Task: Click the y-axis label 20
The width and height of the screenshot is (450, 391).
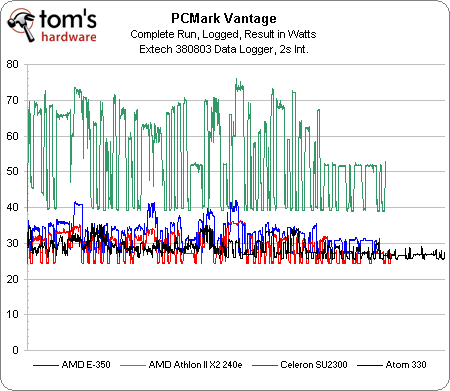Action: (12, 279)
